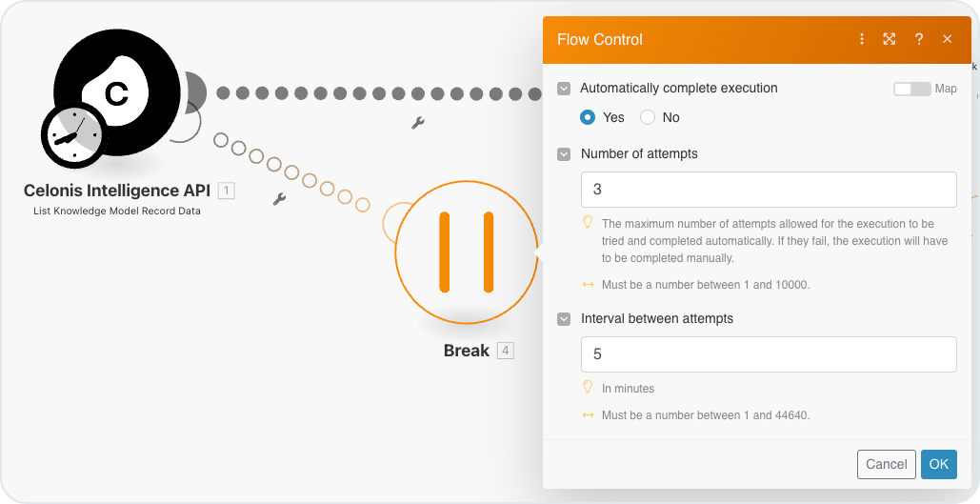Select Yes for automatically complete execution
Image resolution: width=980 pixels, height=504 pixels.
pyautogui.click(x=588, y=117)
